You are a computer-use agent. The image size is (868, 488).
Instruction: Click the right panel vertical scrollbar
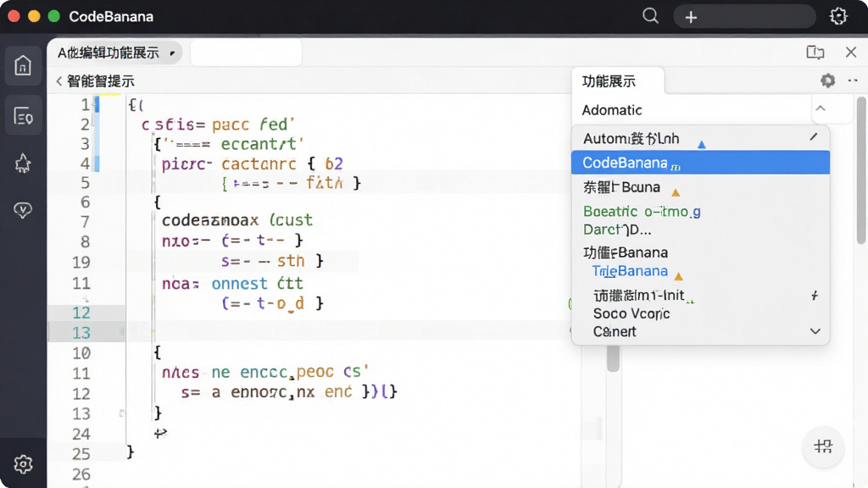click(861, 170)
